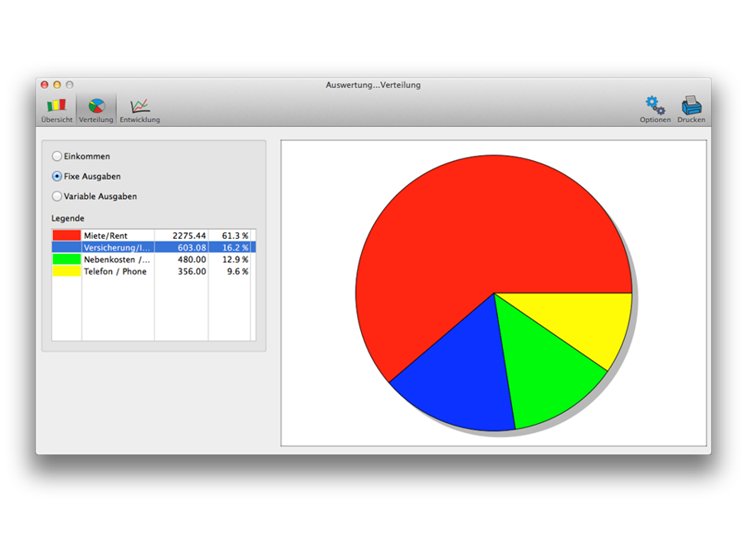
Task: Choose the Variable Ausgaben radio button
Action: 57,197
